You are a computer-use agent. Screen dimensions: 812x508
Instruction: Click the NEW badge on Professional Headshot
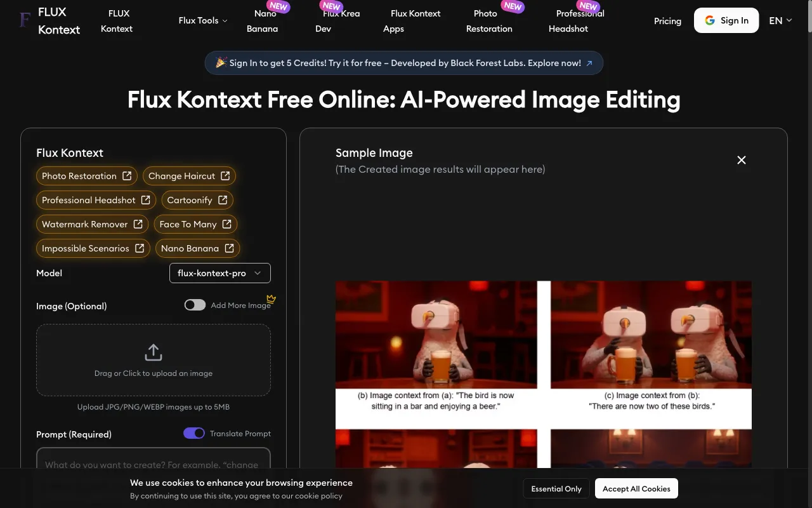pyautogui.click(x=588, y=6)
